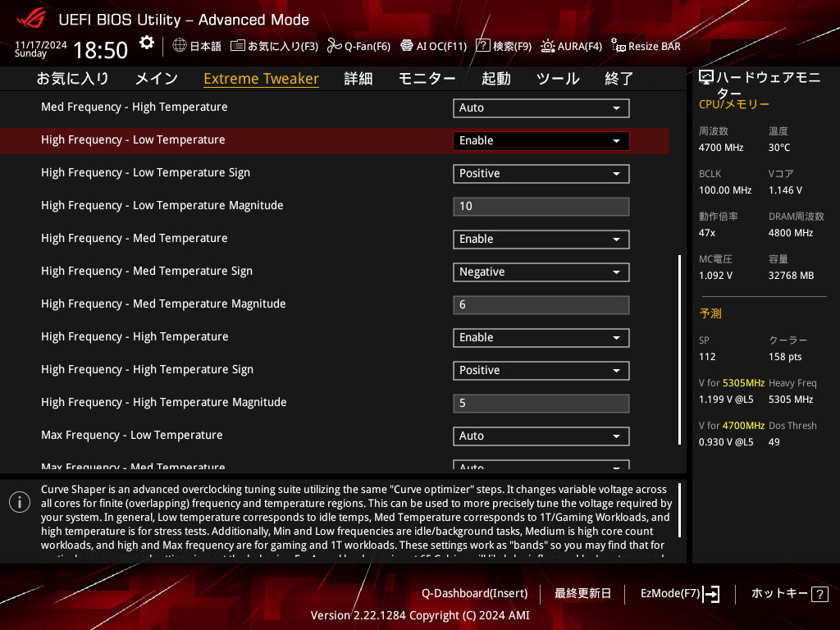
Task: Switch to お気に入り tab
Action: [x=72, y=79]
